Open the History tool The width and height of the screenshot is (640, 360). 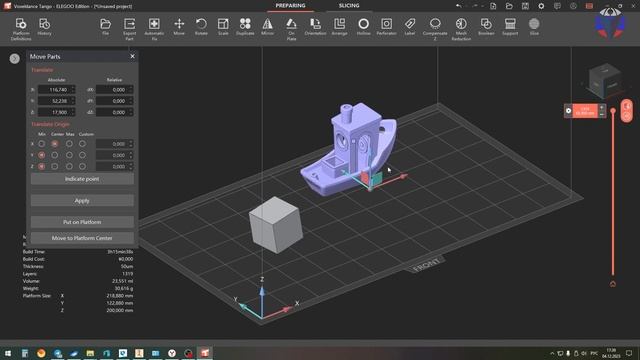click(44, 27)
